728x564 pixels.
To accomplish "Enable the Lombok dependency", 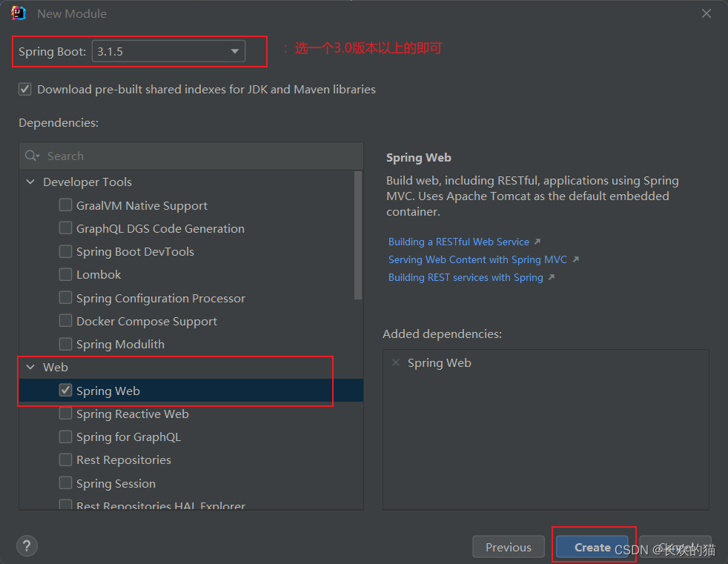I will coord(65,274).
